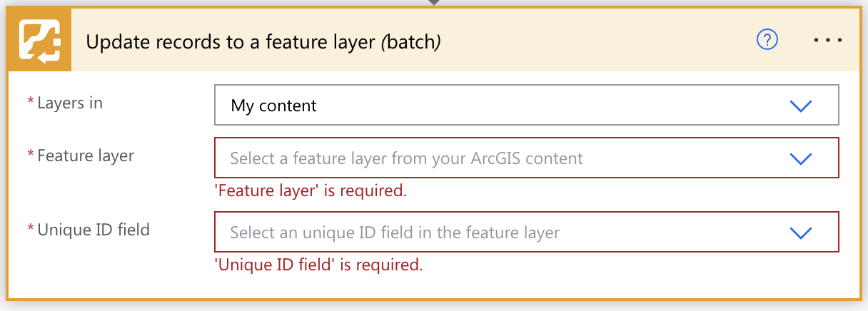Click the "'Feature layer' is required" error message
The height and width of the screenshot is (311, 868).
pyautogui.click(x=311, y=191)
